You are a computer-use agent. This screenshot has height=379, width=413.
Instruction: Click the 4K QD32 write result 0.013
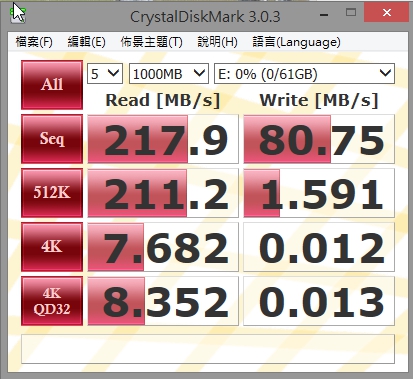tap(319, 301)
